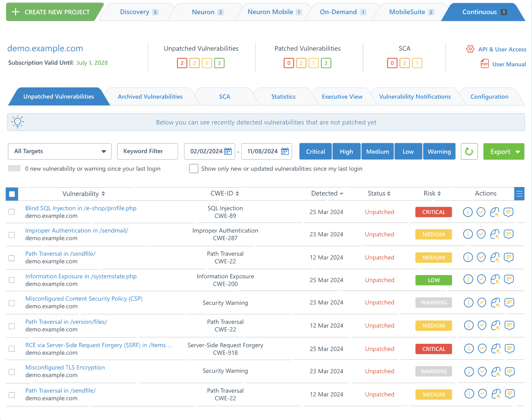Check the Blind SQL Injection row checkbox
Viewport: 532px width, 420px height.
[12, 212]
